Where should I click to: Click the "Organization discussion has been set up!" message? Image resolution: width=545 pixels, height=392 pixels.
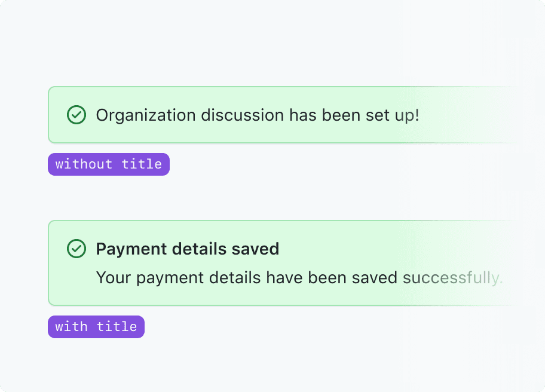[258, 115]
